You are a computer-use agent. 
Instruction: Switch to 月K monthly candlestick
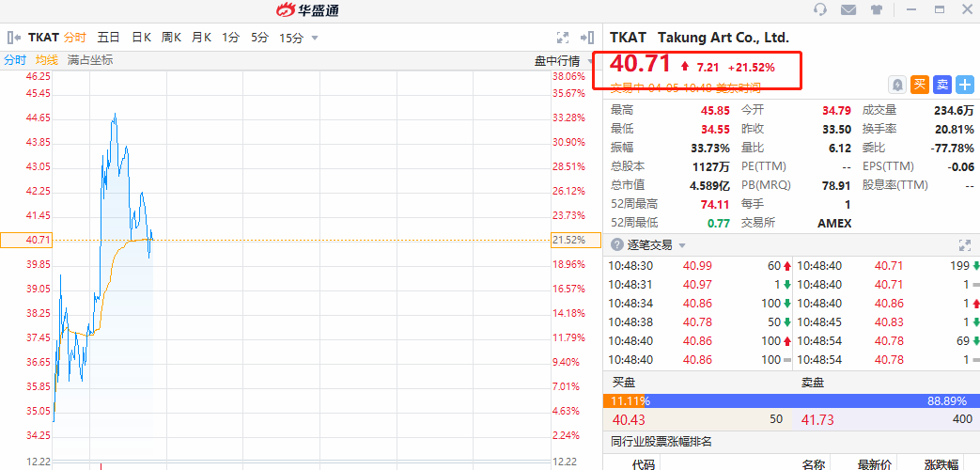click(x=201, y=38)
